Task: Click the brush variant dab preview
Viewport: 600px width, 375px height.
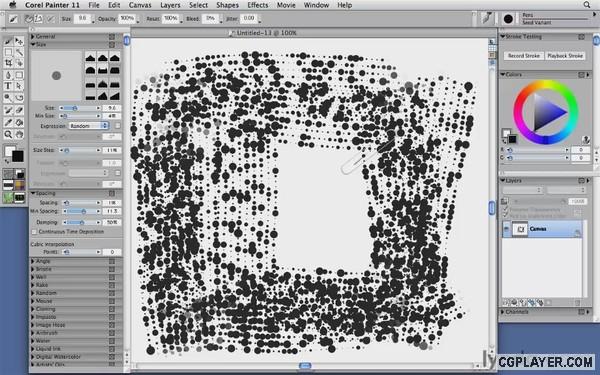Action: (508, 19)
